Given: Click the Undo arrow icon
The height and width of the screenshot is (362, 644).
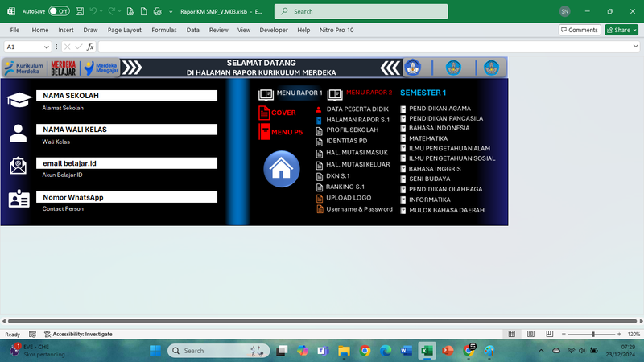Looking at the screenshot, I should click(93, 11).
